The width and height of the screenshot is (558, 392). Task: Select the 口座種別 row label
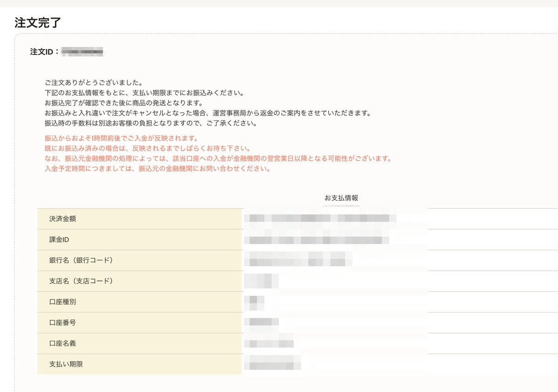point(62,302)
